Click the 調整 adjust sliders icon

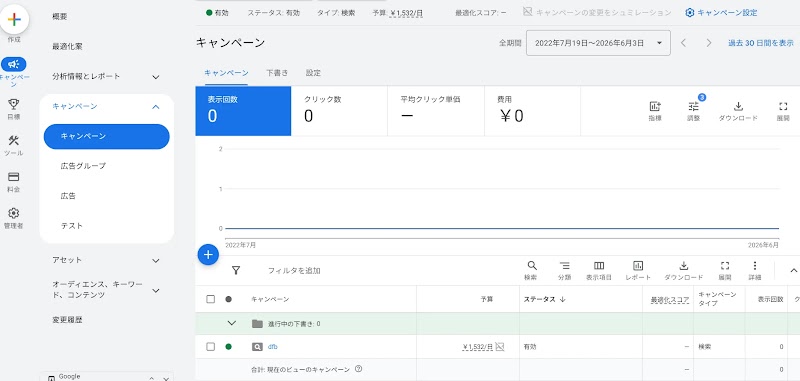click(693, 107)
